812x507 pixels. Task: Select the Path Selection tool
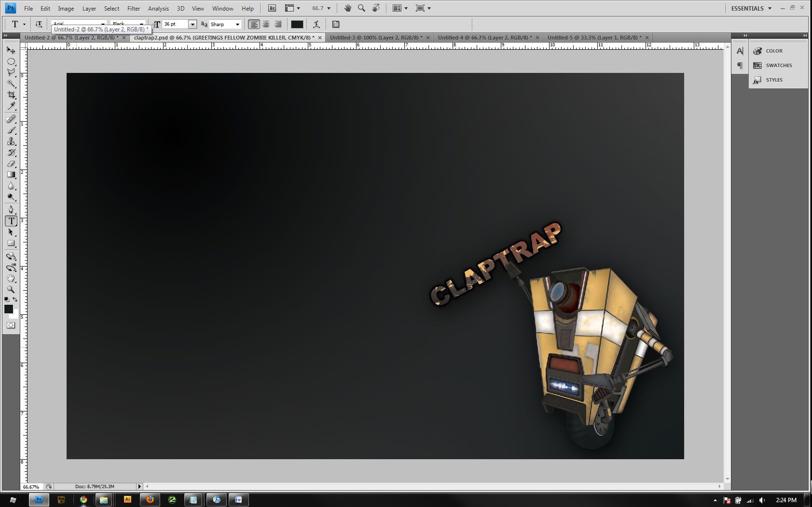pyautogui.click(x=11, y=232)
